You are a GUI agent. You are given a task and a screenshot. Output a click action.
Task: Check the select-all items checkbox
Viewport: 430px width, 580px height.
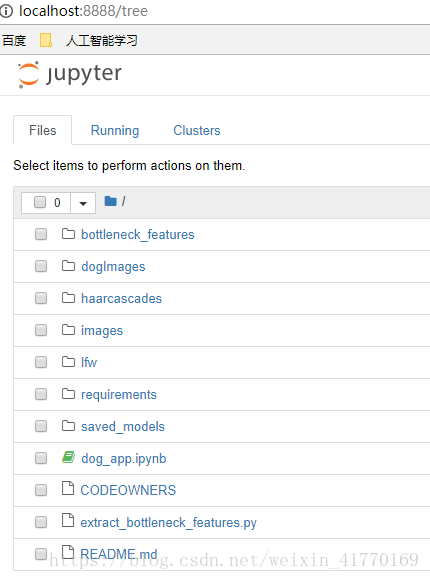tap(40, 202)
